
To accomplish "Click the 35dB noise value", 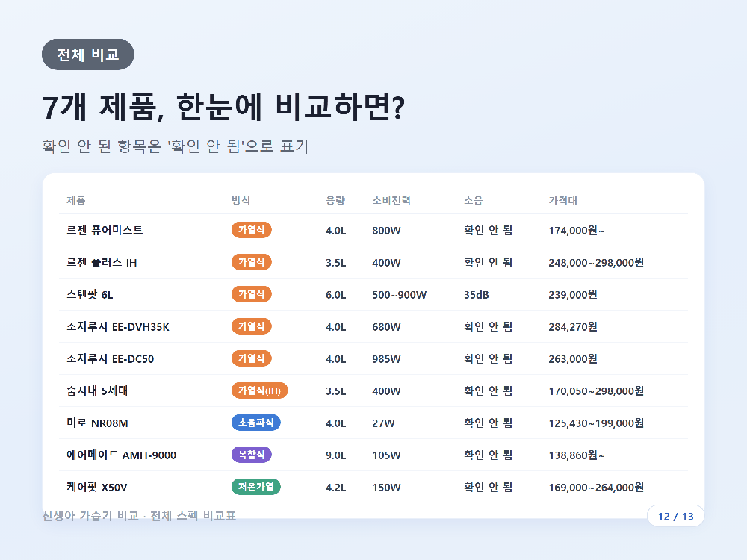I will tap(477, 295).
